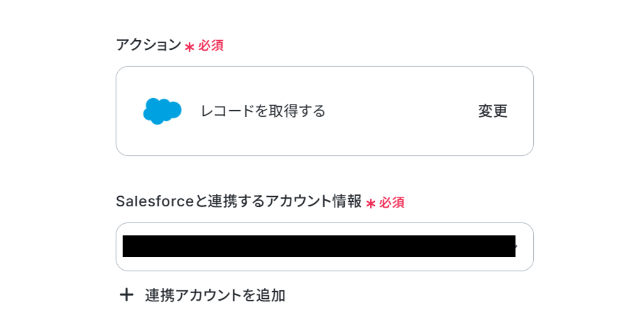644x317 pixels.
Task: Click the アクション field label
Action: [x=149, y=45]
